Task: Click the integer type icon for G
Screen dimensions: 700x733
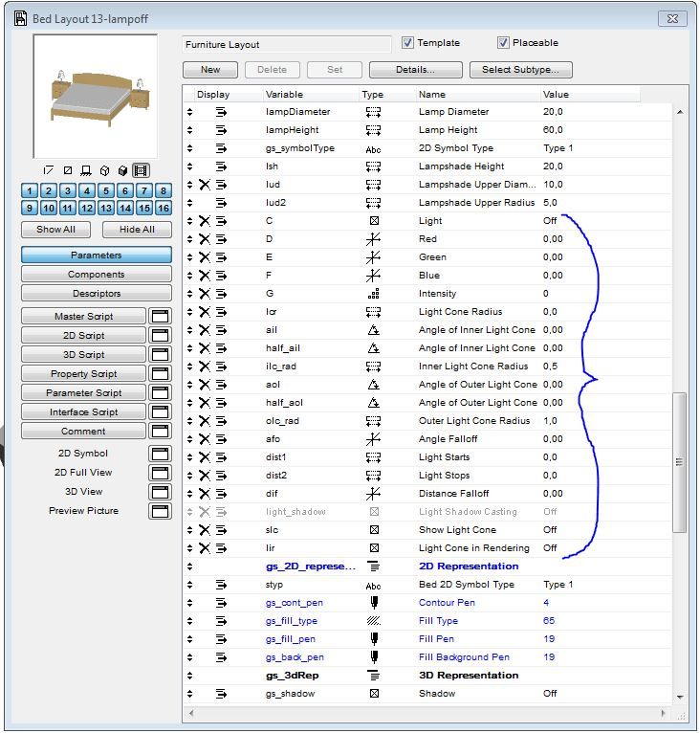Action: (373, 294)
